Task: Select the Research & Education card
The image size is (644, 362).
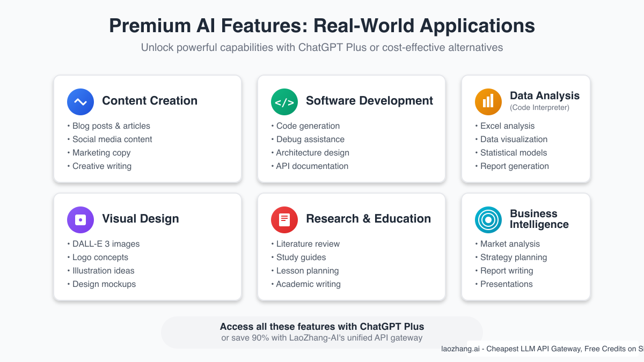Action: (351, 247)
